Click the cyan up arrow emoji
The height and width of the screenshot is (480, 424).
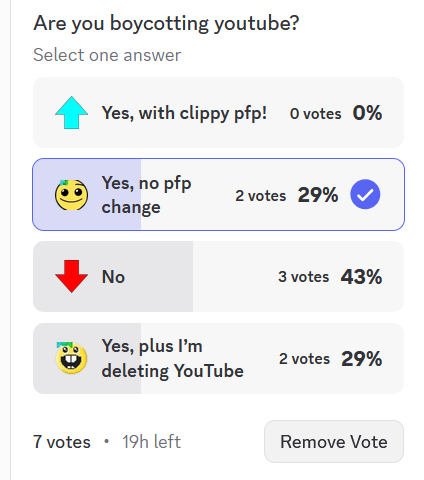pos(71,113)
